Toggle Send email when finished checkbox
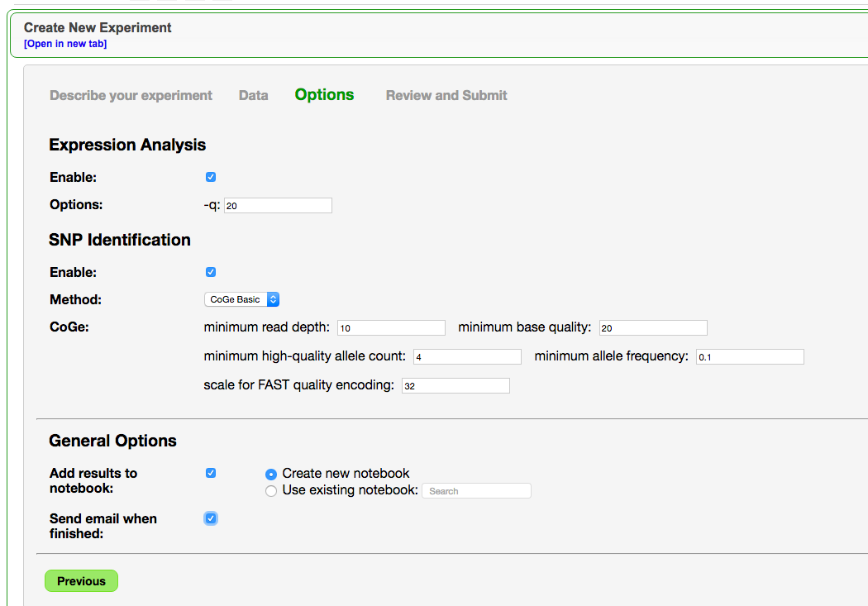This screenshot has height=606, width=868. tap(211, 518)
